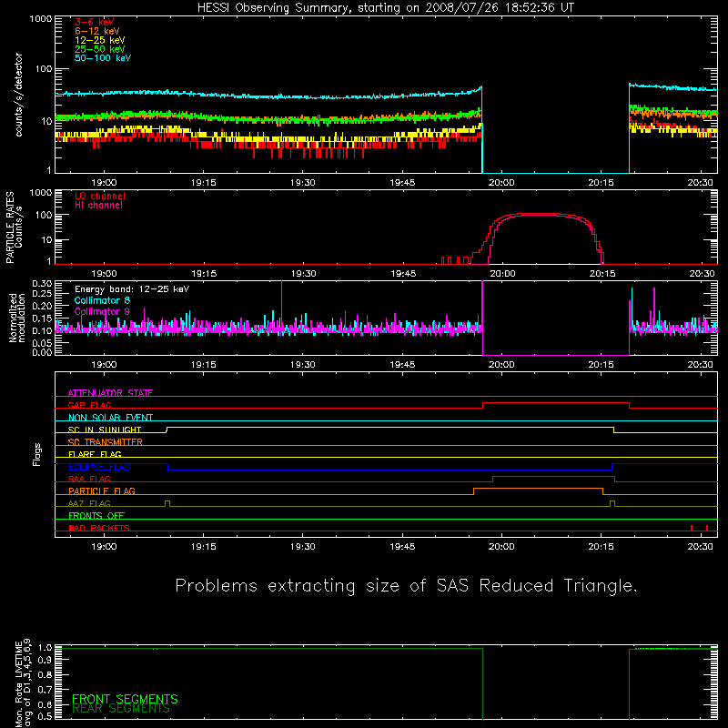
Task: Select the FRONT SEGMENTS legend label
Action: pos(125,699)
